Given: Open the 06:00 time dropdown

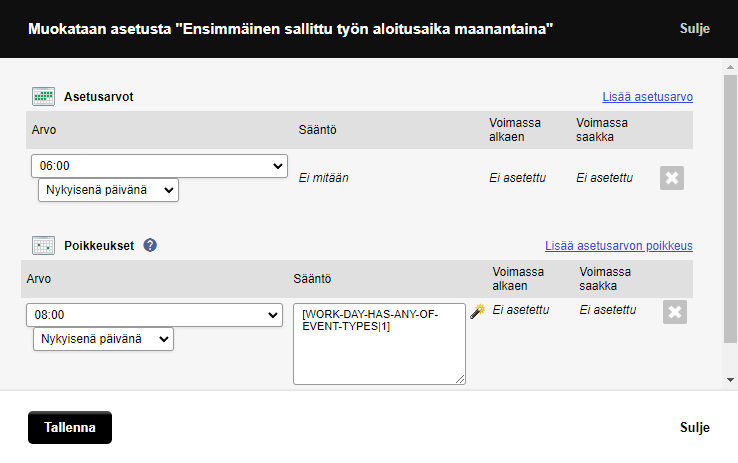Looking at the screenshot, I should [160, 166].
